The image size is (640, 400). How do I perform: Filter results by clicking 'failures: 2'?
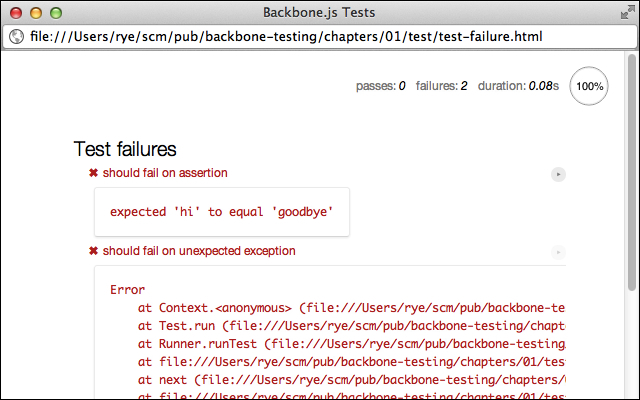pyautogui.click(x=441, y=86)
